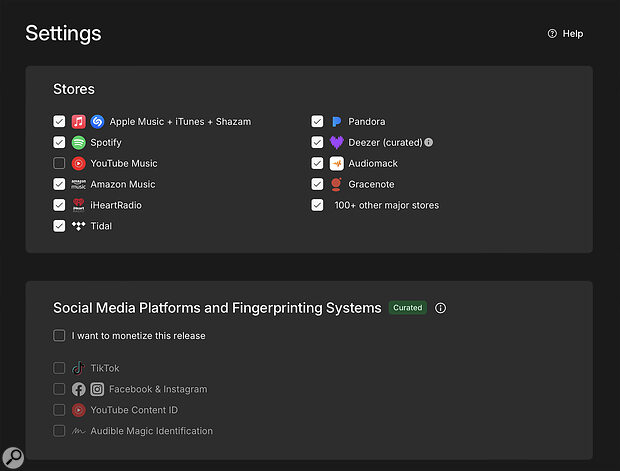The width and height of the screenshot is (620, 471).
Task: Uncheck the Amazon Music checkbox
Action: (x=59, y=184)
